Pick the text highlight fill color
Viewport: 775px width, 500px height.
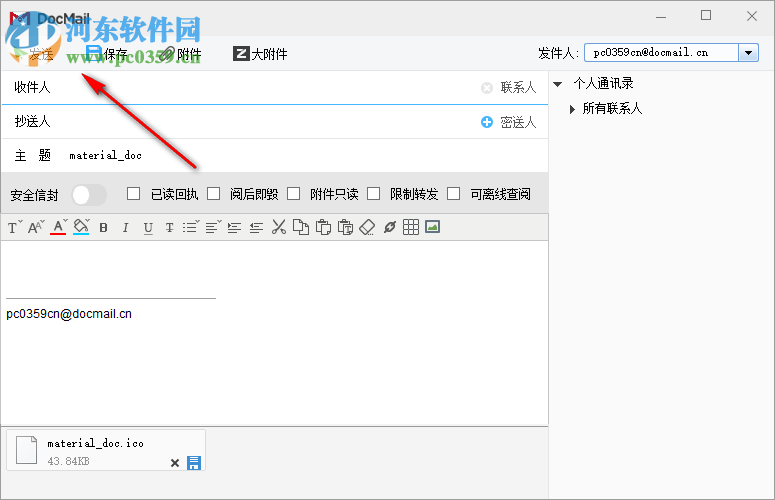pyautogui.click(x=82, y=227)
